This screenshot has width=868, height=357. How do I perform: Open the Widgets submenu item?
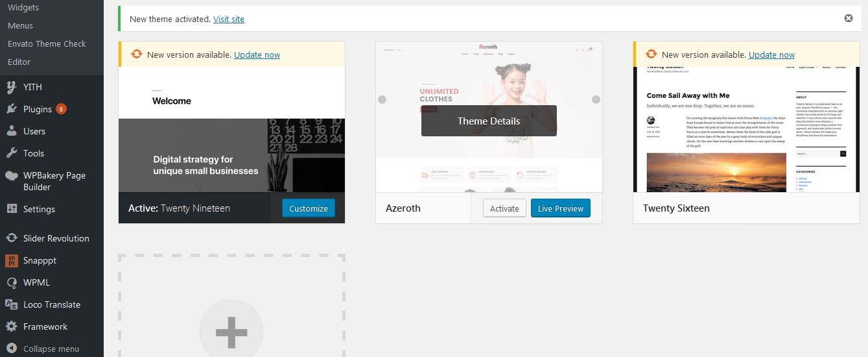tap(23, 8)
